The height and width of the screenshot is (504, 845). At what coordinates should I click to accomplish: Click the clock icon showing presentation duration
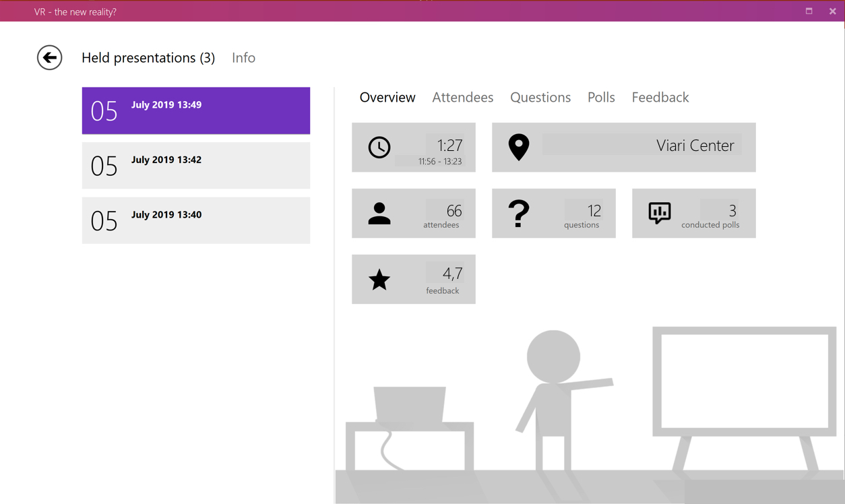379,147
